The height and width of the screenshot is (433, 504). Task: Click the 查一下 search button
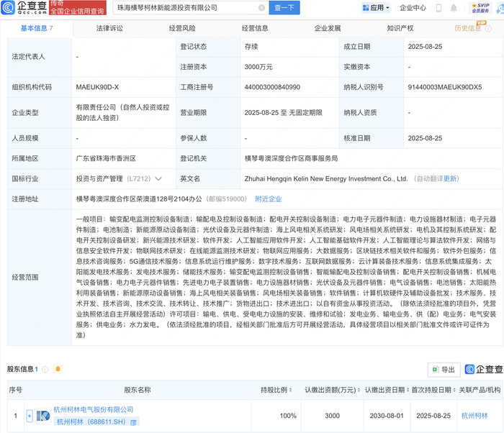tap(284, 8)
